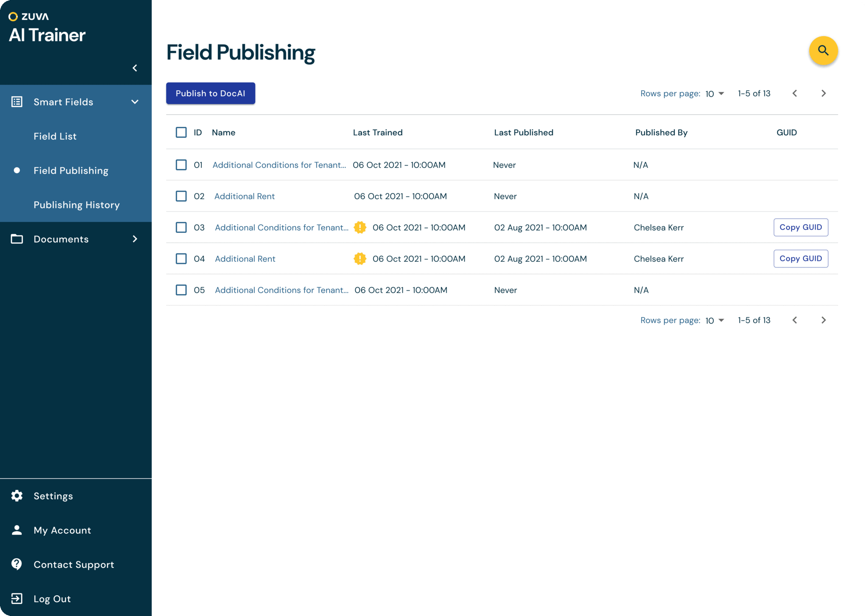Image resolution: width=867 pixels, height=616 pixels.
Task: Click the warning badge on row 04
Action: (x=360, y=259)
